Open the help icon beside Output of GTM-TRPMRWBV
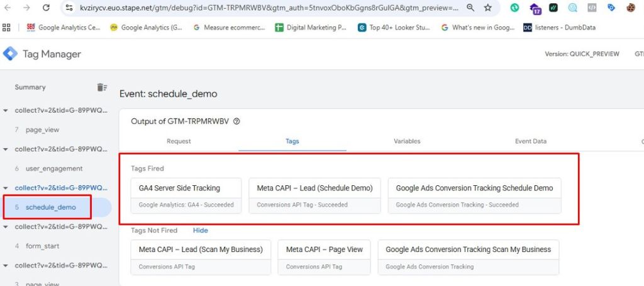 click(x=236, y=122)
